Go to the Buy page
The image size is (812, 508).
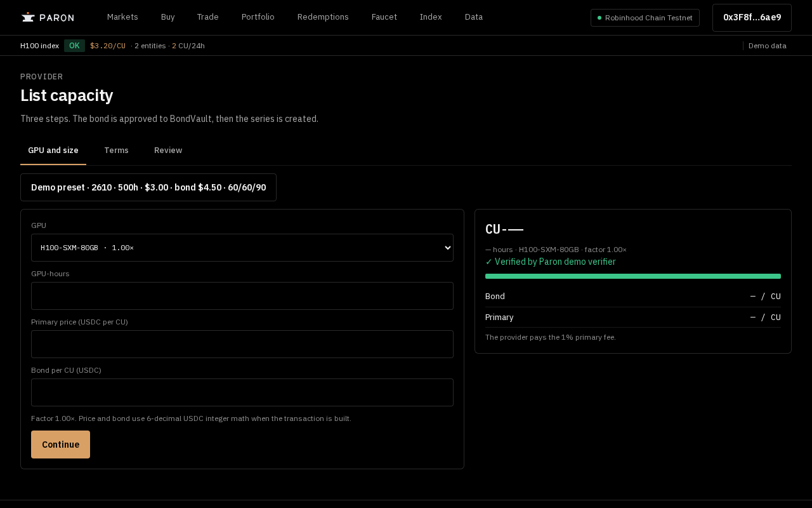point(167,17)
